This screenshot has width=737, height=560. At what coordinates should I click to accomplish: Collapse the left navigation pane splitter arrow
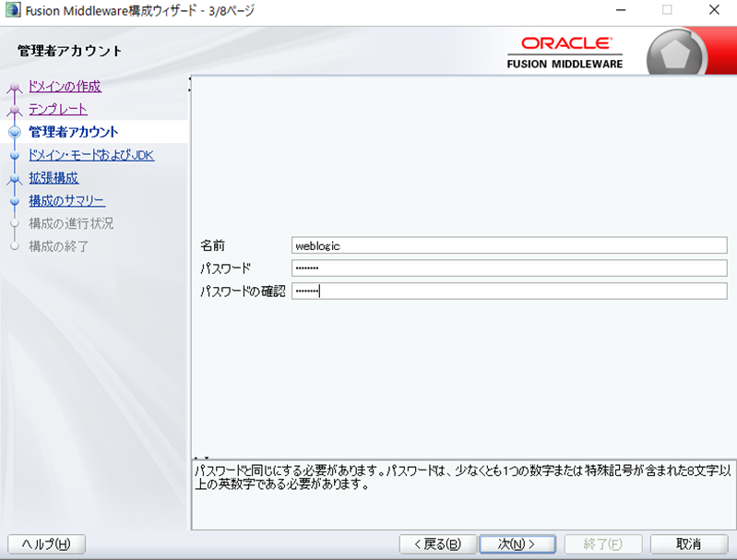click(x=190, y=79)
